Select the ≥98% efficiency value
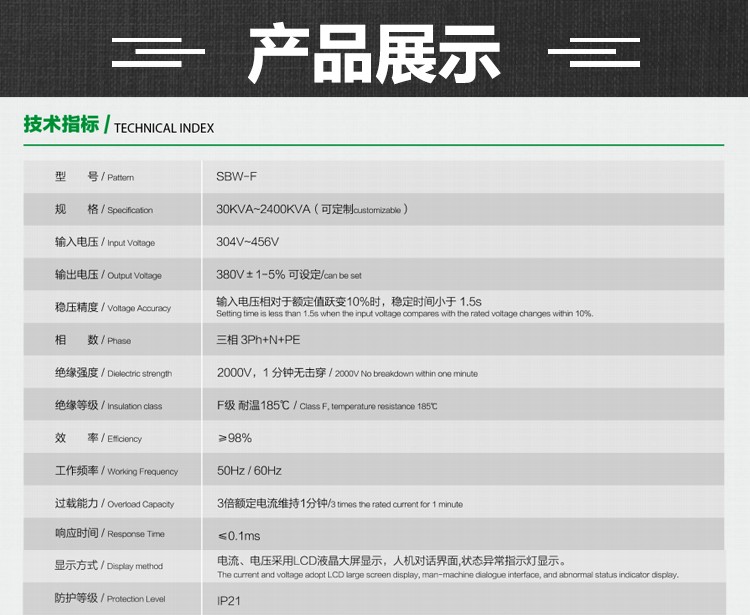This screenshot has width=750, height=615. [x=234, y=438]
